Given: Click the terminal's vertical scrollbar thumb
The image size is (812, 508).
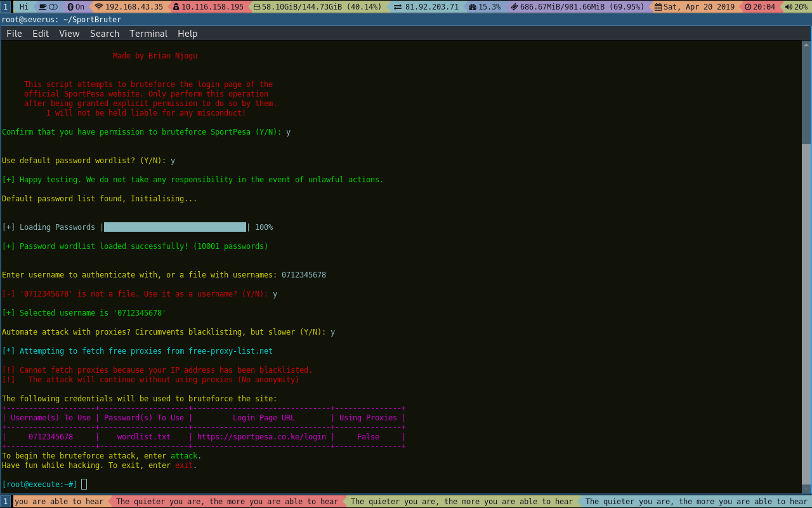Looking at the screenshot, I should click(x=806, y=315).
